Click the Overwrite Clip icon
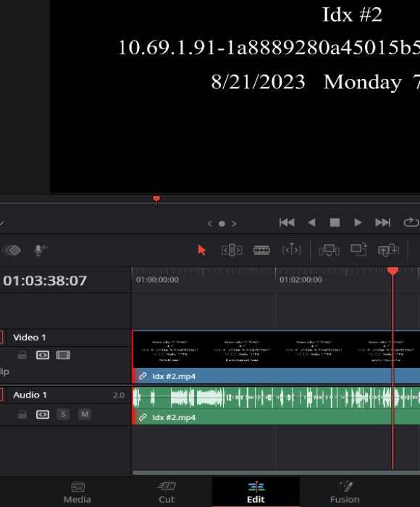 click(x=359, y=249)
